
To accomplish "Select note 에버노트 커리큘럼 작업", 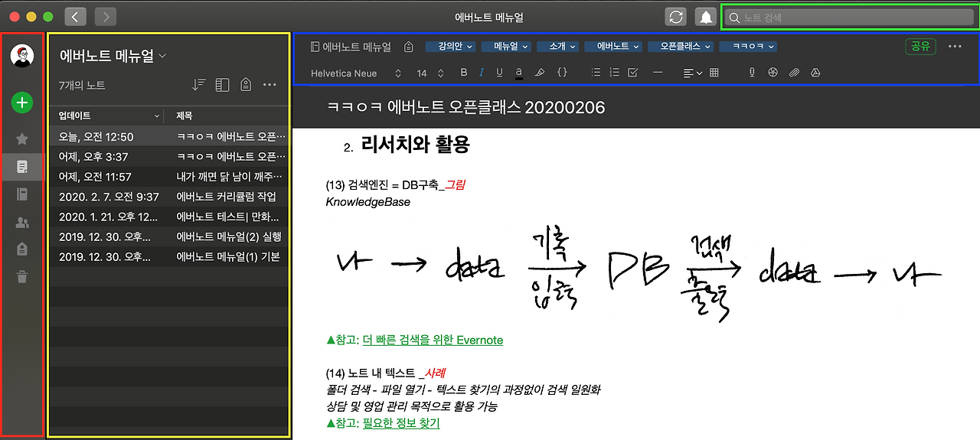I will [x=168, y=197].
